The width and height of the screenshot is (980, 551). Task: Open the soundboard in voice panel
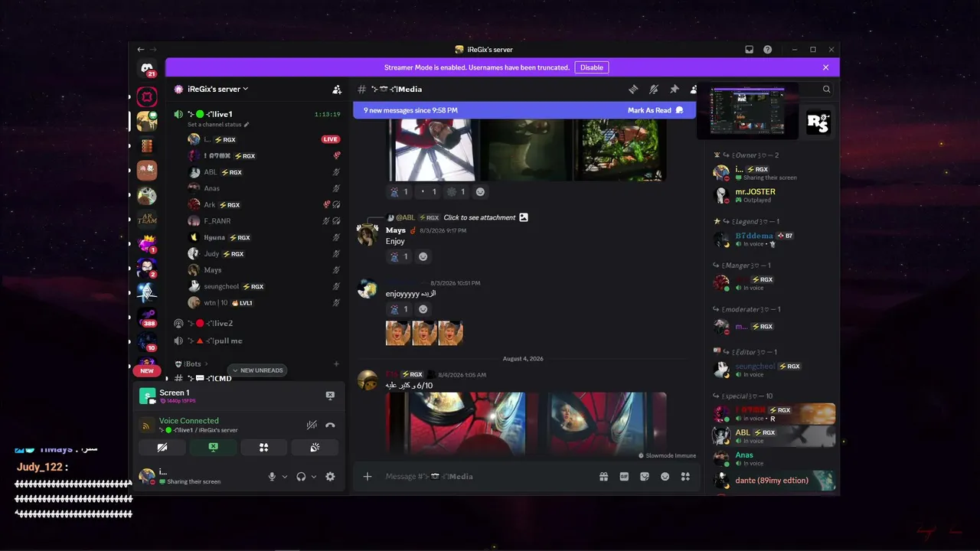coord(315,447)
